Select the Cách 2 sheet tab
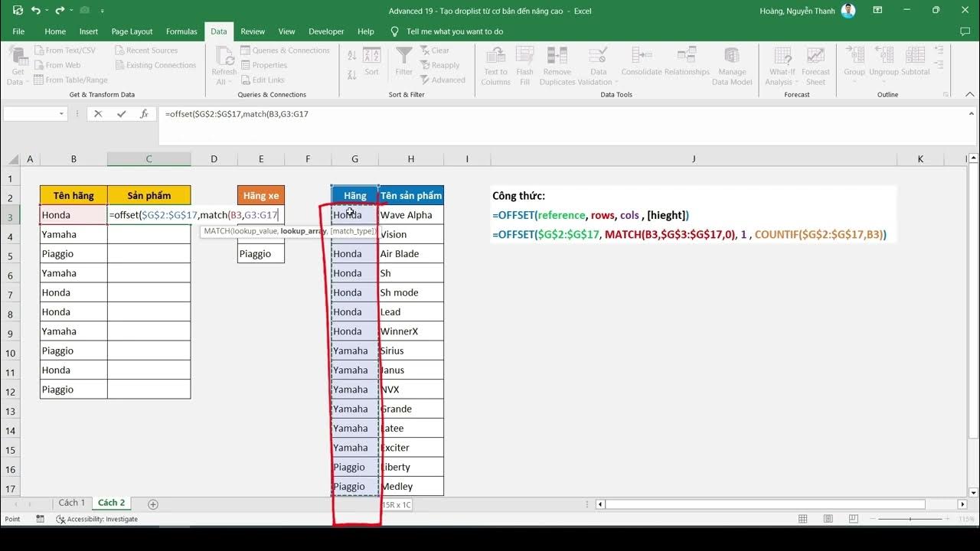The height and width of the screenshot is (551, 980). [x=111, y=503]
